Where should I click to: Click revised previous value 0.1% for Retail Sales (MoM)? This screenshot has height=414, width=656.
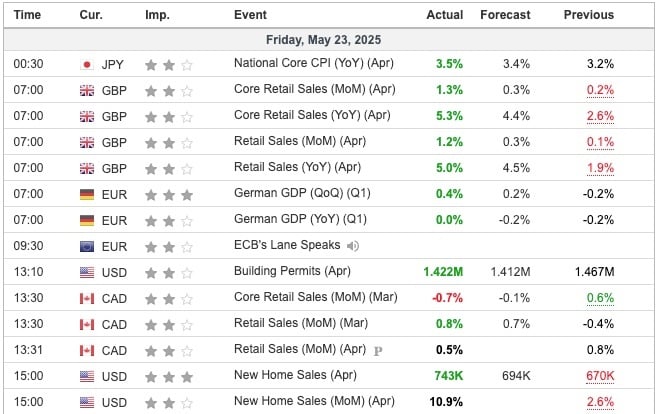(600, 142)
